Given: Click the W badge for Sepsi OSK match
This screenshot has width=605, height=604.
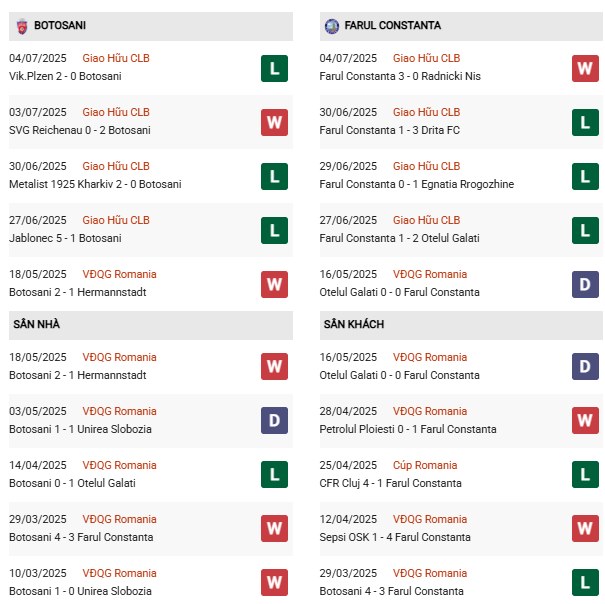Looking at the screenshot, I should (x=585, y=529).
